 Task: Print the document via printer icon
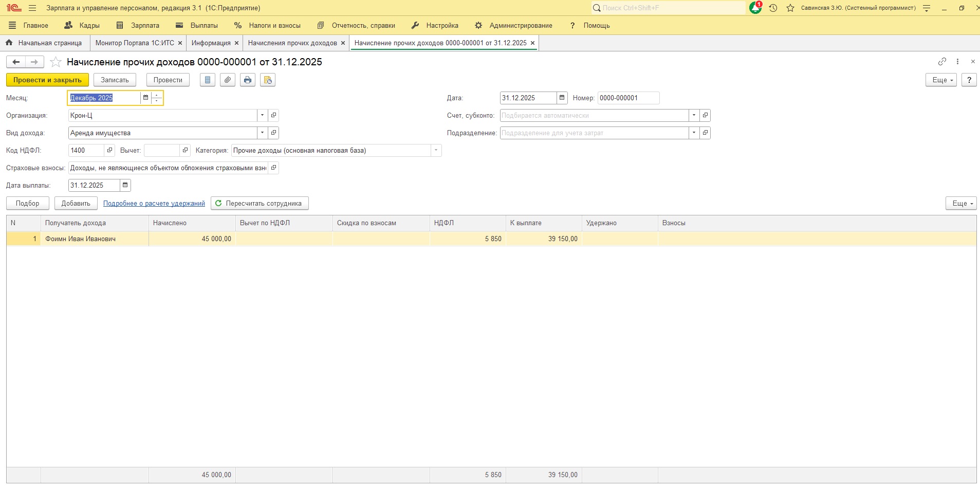pyautogui.click(x=248, y=80)
